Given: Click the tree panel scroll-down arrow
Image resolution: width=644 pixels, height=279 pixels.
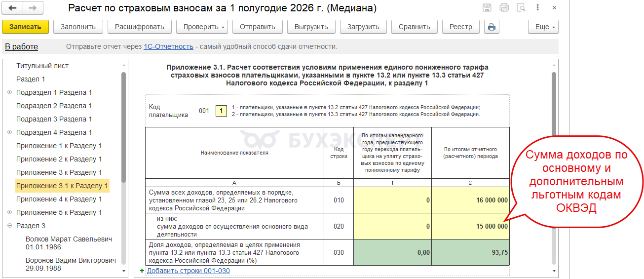Looking at the screenshot, I should pos(123,271).
